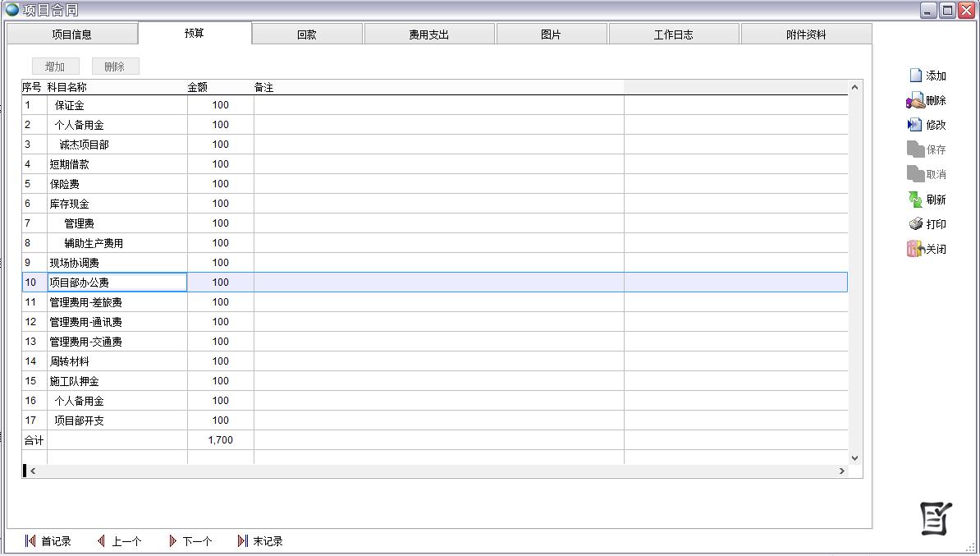
Task: Select the 保证金 row in table
Action: [70, 105]
